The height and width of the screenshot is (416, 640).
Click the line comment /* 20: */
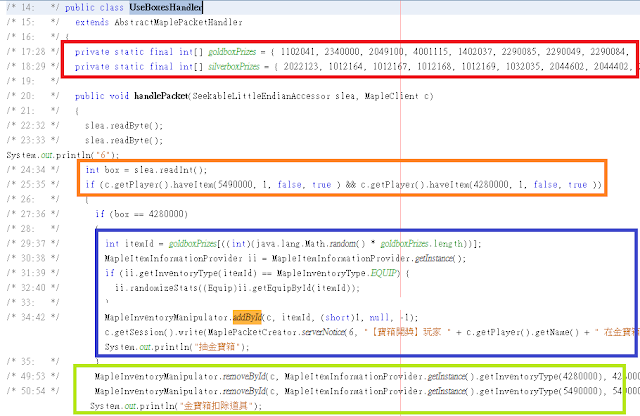[33, 96]
